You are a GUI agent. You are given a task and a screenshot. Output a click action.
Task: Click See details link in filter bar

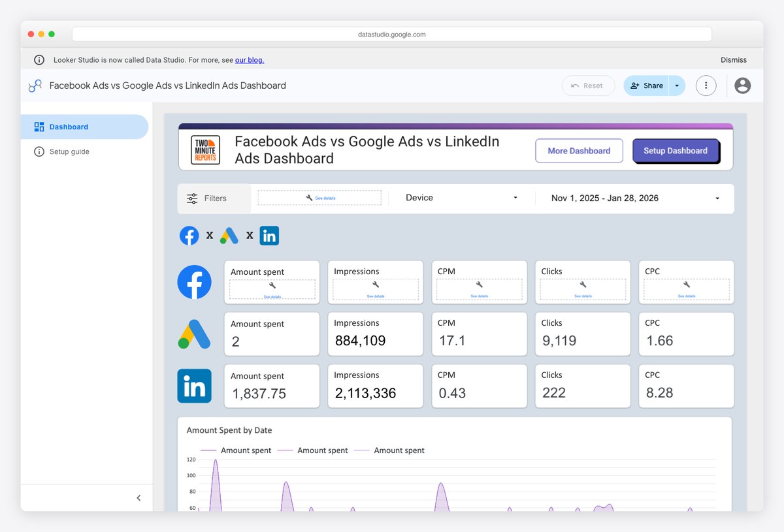[325, 198]
